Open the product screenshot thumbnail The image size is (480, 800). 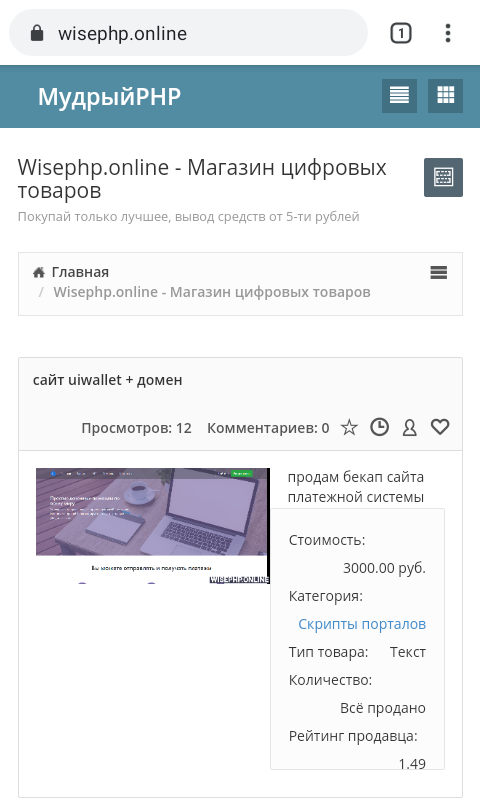(153, 526)
